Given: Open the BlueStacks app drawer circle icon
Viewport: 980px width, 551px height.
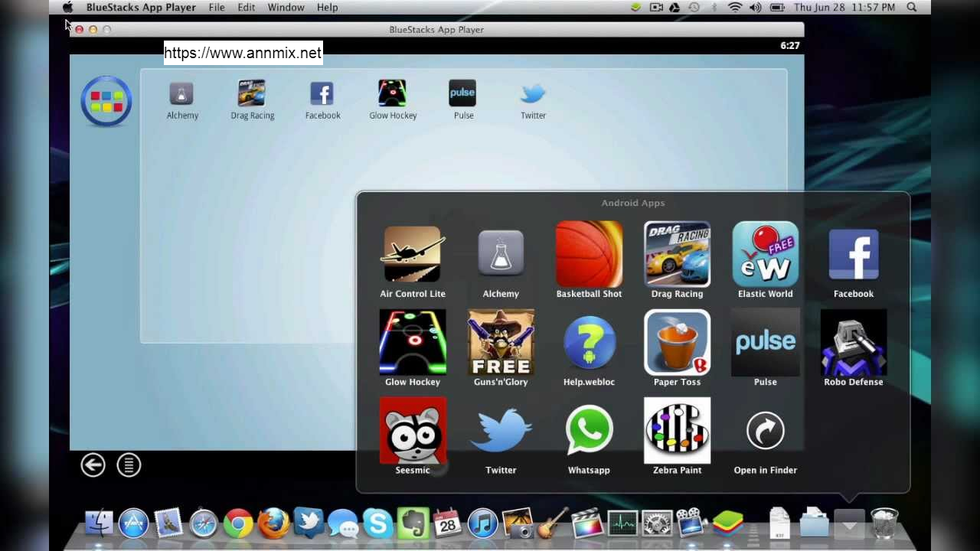Looking at the screenshot, I should click(106, 101).
